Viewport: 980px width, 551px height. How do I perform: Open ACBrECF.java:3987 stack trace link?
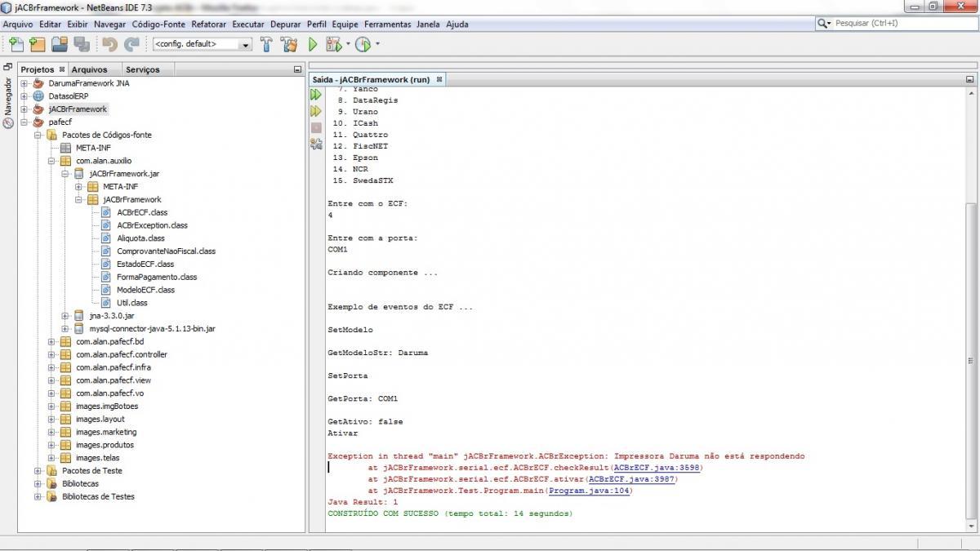(x=631, y=479)
